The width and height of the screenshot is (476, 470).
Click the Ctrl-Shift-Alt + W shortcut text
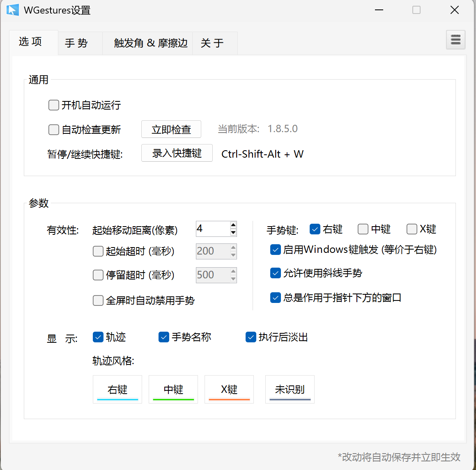(262, 154)
